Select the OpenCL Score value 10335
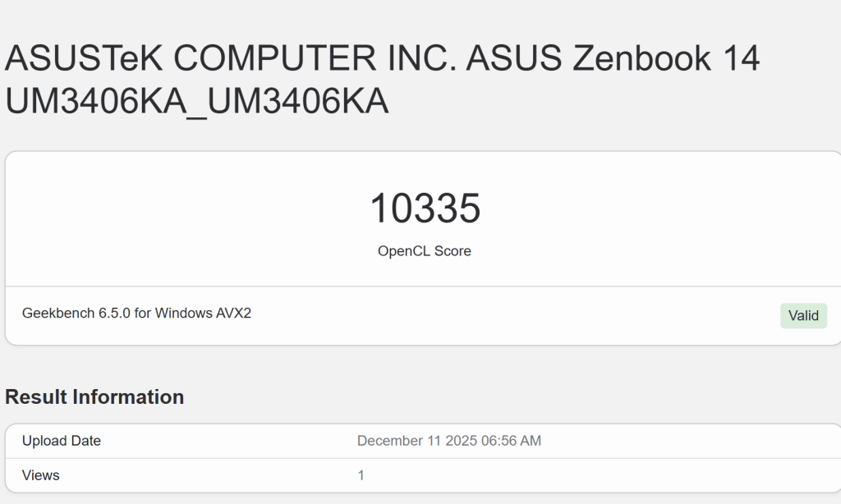The height and width of the screenshot is (504, 841). pos(425,208)
